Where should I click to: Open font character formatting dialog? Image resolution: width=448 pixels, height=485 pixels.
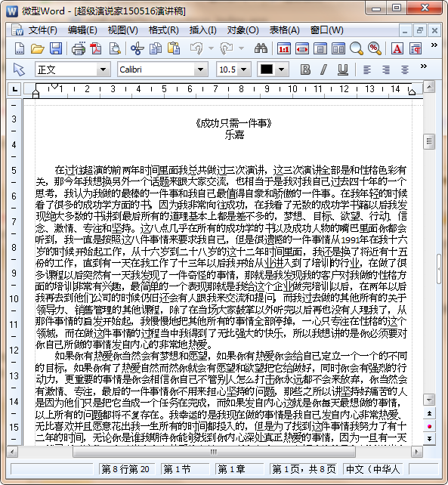point(397,48)
